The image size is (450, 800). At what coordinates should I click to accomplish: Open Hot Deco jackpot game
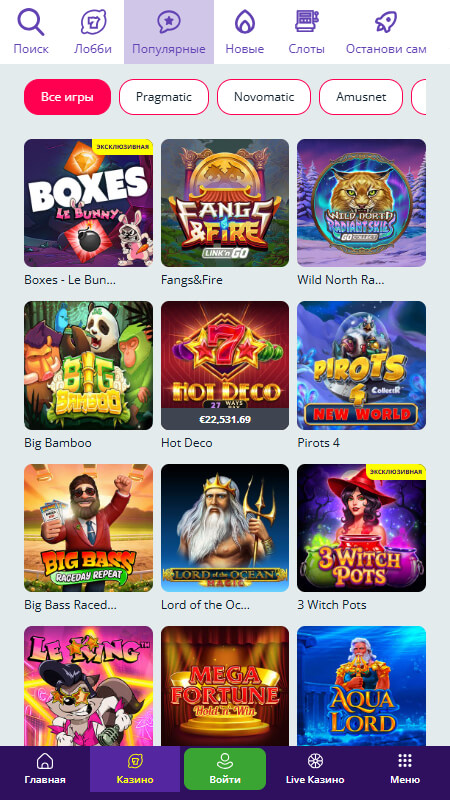(225, 365)
